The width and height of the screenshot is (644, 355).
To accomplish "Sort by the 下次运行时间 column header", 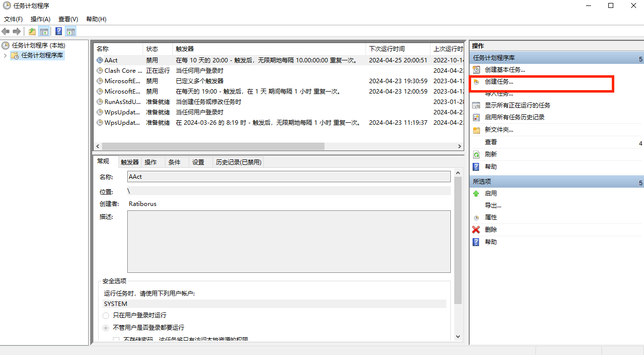I will [x=398, y=49].
